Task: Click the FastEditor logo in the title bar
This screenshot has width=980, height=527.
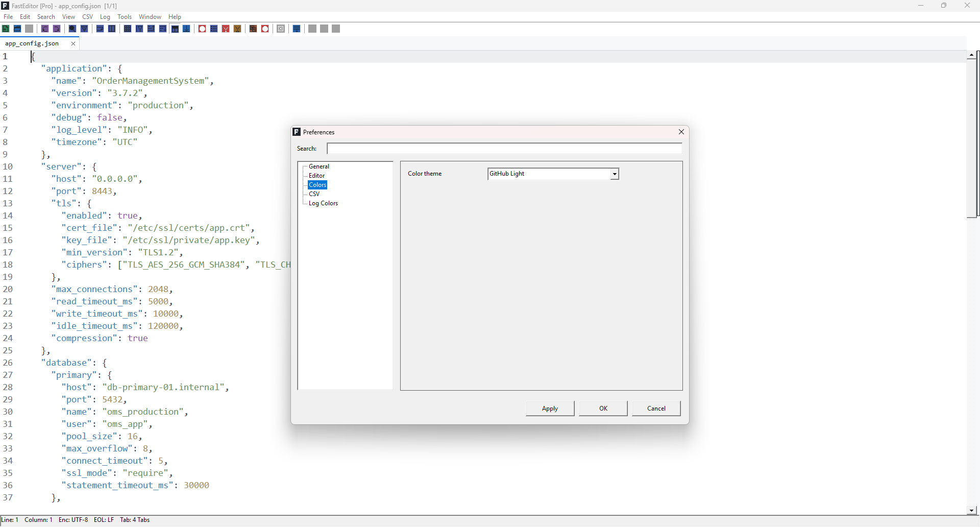Action: point(5,6)
